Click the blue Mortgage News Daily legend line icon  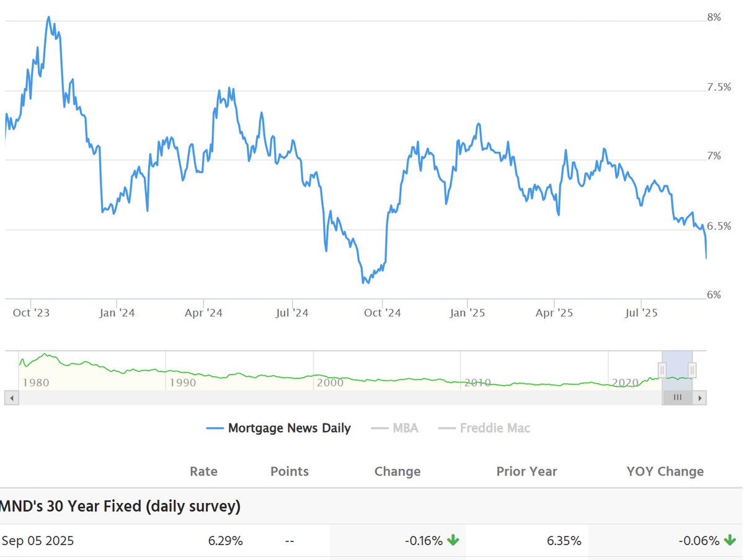[x=216, y=428]
